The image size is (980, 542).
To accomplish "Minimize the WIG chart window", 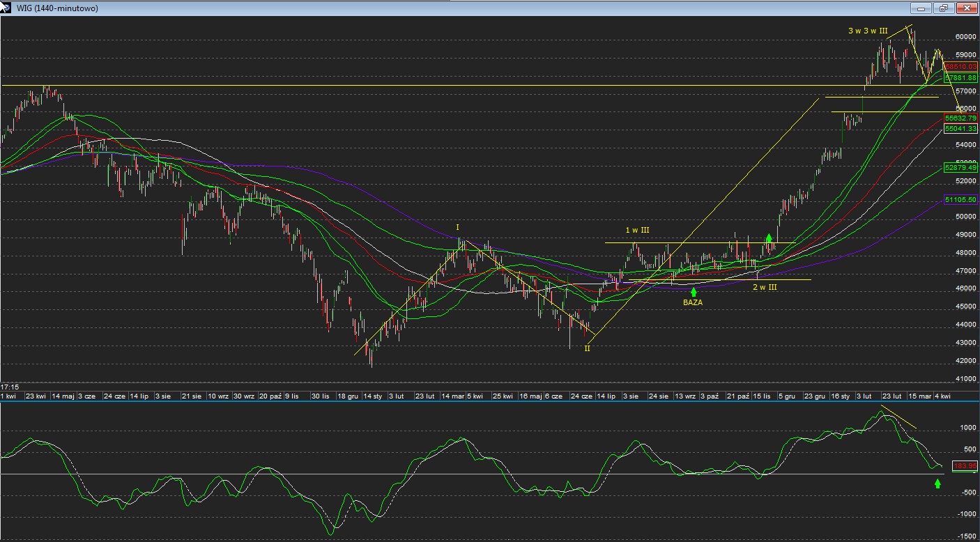I will click(x=921, y=8).
